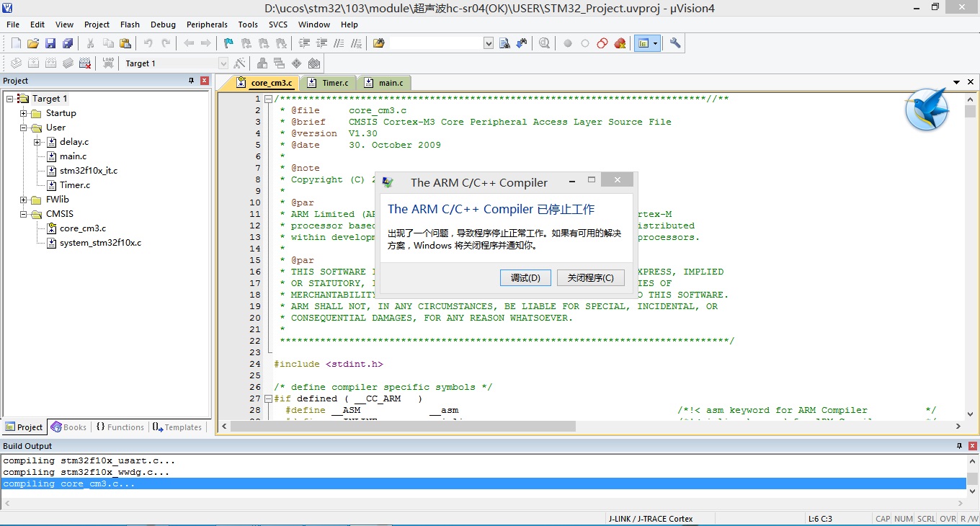Click the editor vertical scrollbar thumb
Image resolution: width=980 pixels, height=526 pixels.
pyautogui.click(x=971, y=112)
